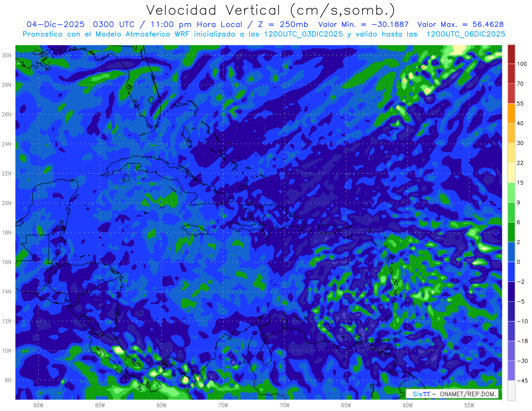532x411 pixels.
Task: Click the '0300 UTC' time text
Action: coord(115,24)
